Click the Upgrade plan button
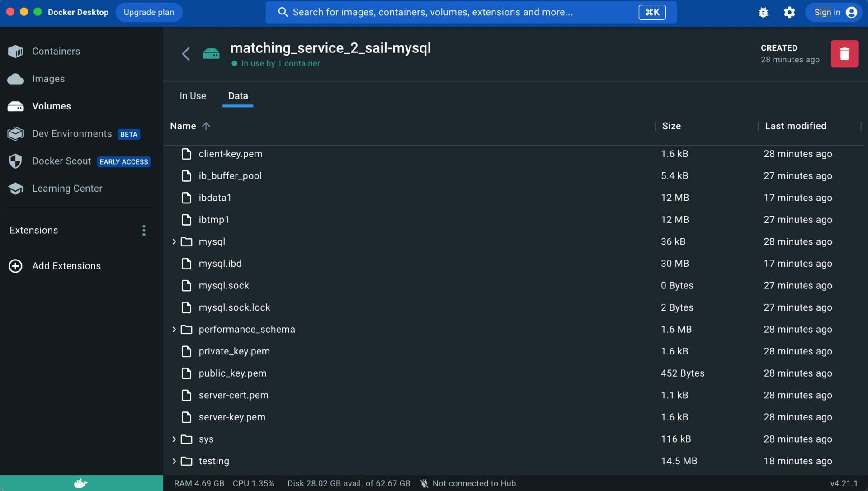 (149, 12)
